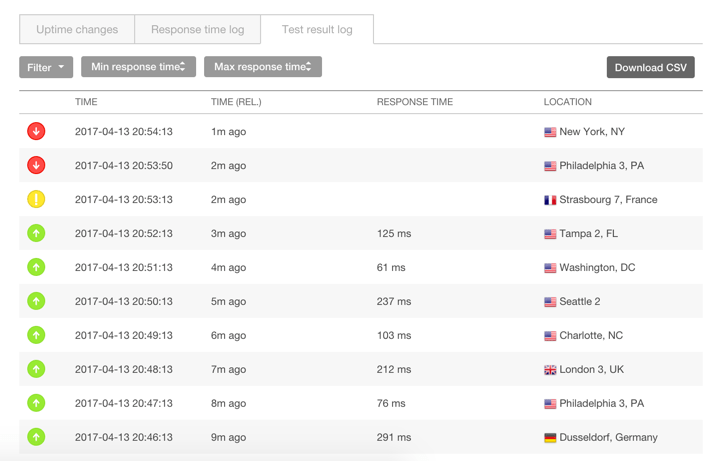Click the green up icon for Tampa 2
The width and height of the screenshot is (709, 461).
(x=36, y=233)
